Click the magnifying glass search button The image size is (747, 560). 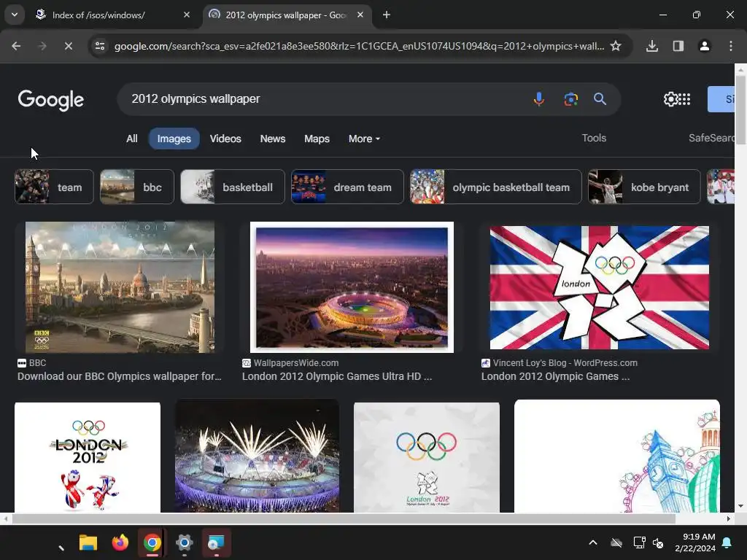pos(600,99)
